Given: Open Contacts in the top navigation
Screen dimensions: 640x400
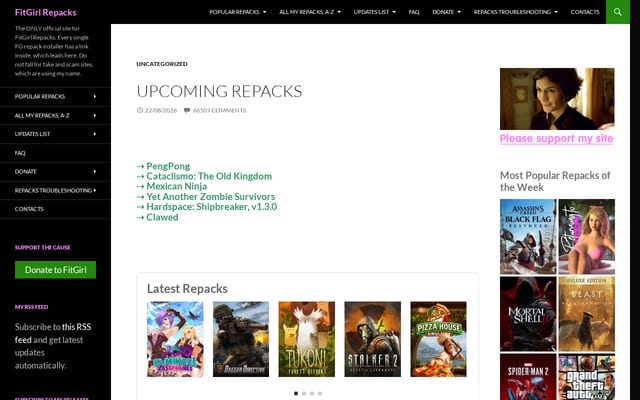Looking at the screenshot, I should [x=585, y=12].
